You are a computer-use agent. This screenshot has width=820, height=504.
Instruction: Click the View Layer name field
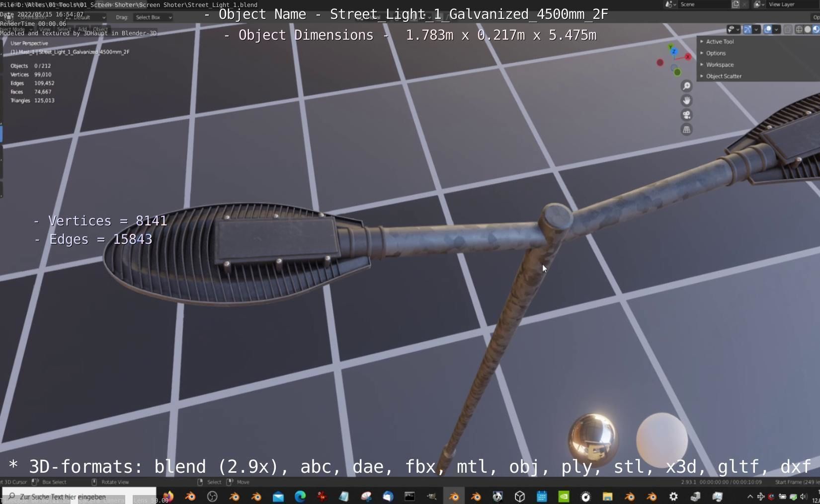point(793,4)
